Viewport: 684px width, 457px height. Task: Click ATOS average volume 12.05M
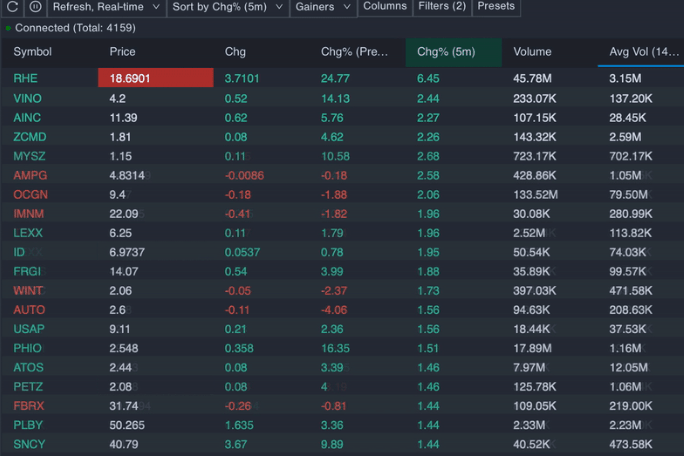coord(628,367)
